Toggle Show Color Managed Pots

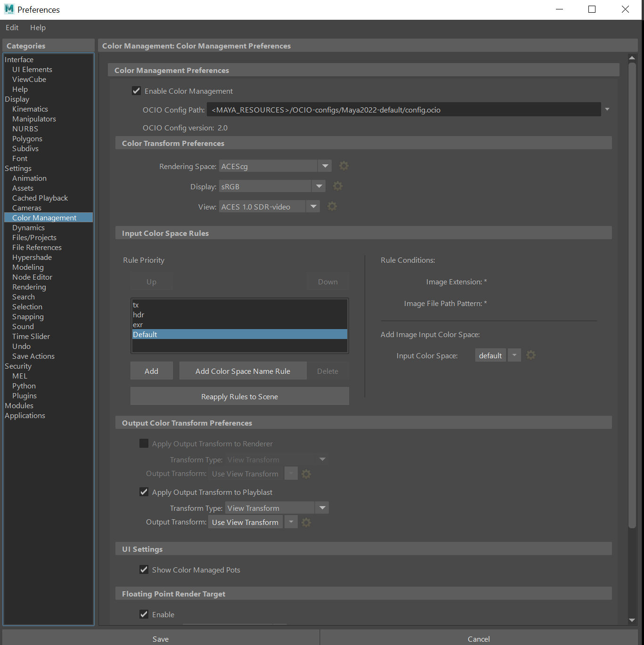[x=144, y=570]
